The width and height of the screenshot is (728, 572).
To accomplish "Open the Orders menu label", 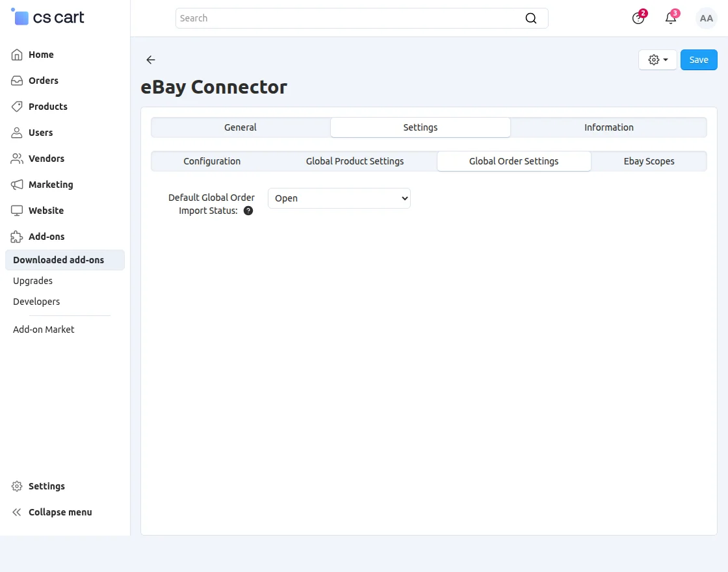I will pos(43,81).
